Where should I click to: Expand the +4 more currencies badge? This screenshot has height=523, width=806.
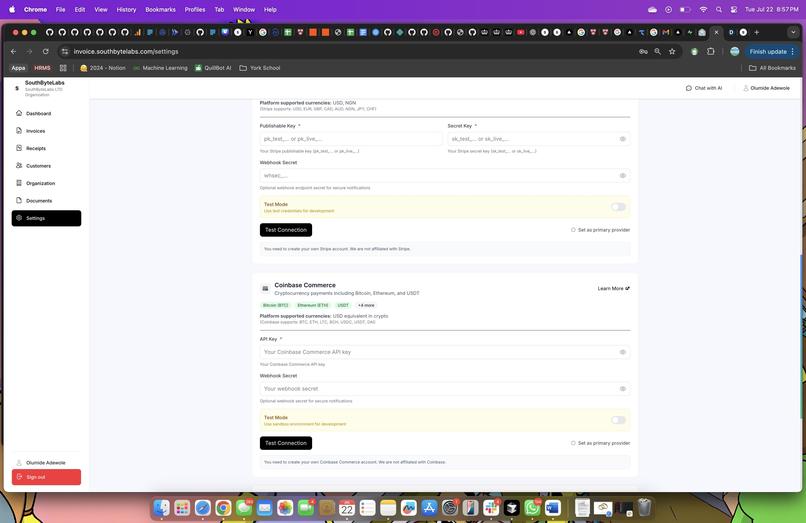pos(366,305)
